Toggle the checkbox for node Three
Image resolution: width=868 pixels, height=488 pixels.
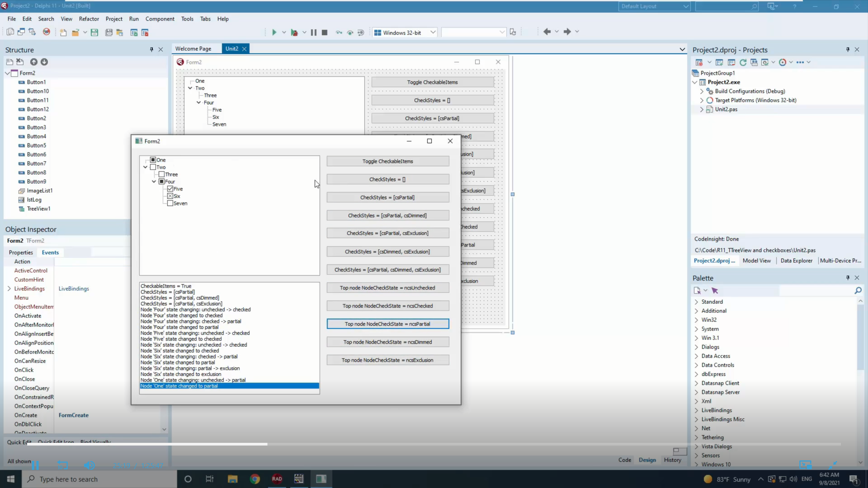click(x=161, y=174)
